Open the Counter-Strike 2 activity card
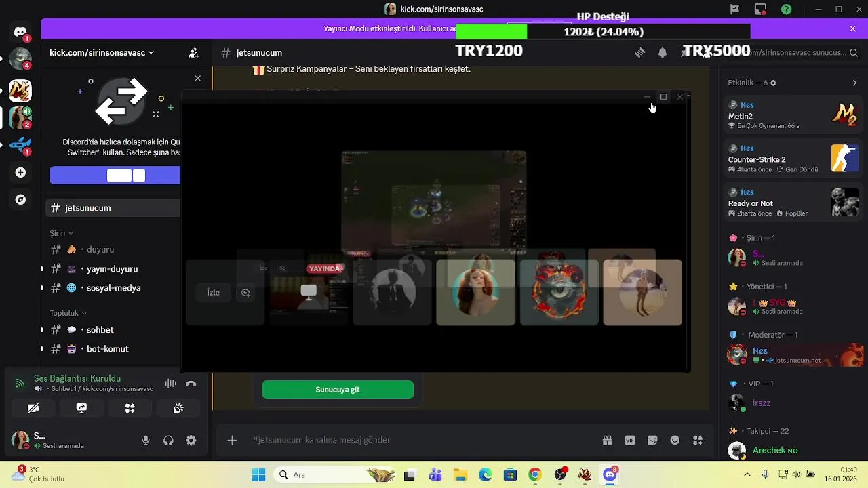Image resolution: width=868 pixels, height=488 pixels. (793, 159)
